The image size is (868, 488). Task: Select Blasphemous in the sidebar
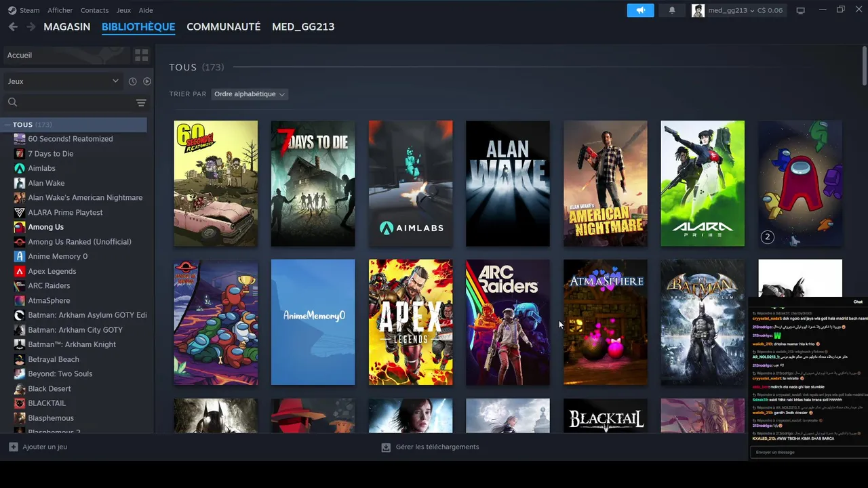[51, 418]
